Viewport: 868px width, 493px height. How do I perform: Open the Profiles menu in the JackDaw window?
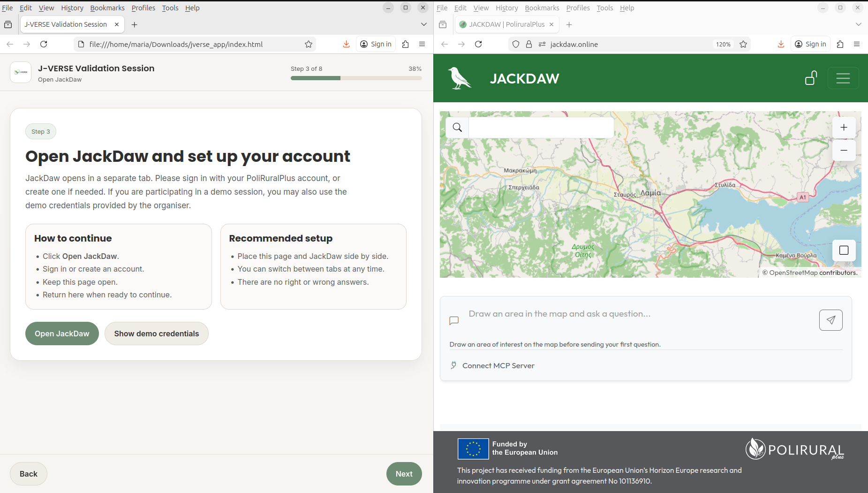point(578,8)
